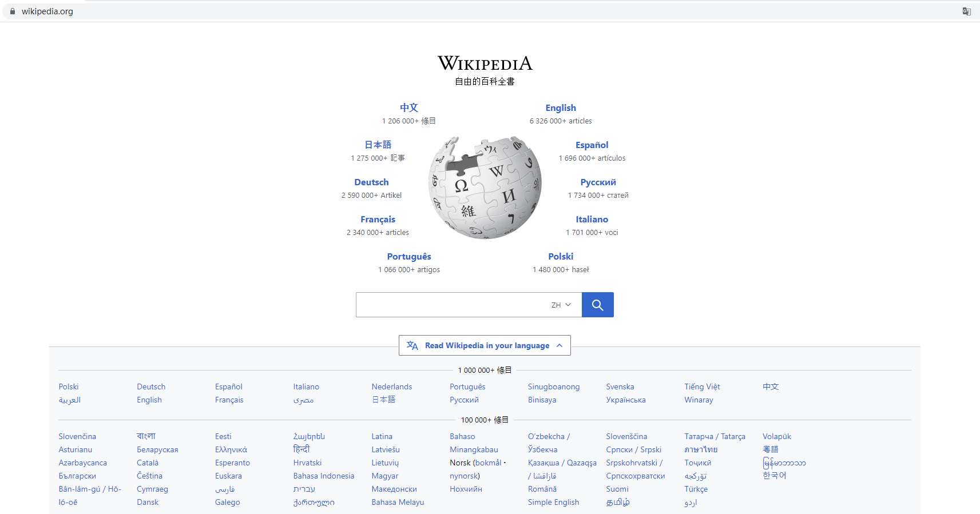This screenshot has width=980, height=514.
Task: Click the wikipedia.org address bar URL
Action: point(47,11)
